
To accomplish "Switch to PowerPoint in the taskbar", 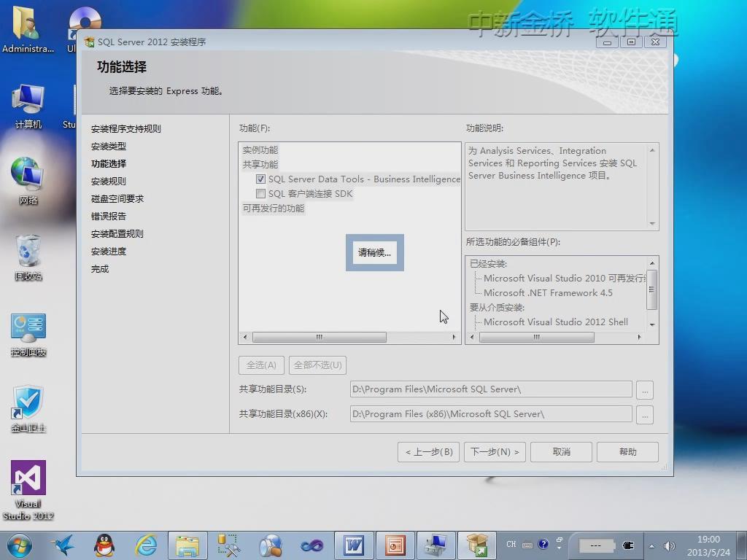I will [395, 545].
